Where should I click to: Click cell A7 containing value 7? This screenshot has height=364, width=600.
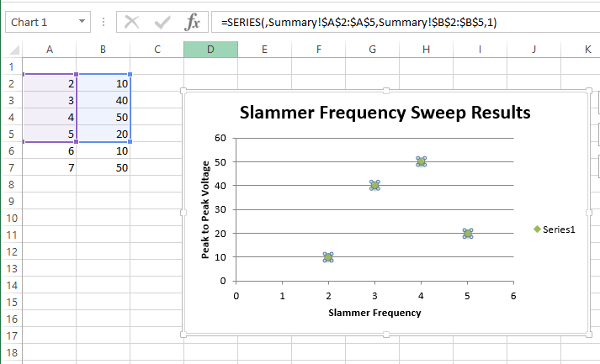(x=50, y=168)
